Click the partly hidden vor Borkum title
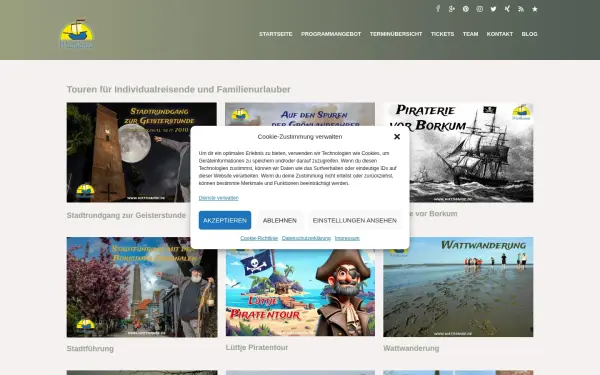 pos(434,214)
